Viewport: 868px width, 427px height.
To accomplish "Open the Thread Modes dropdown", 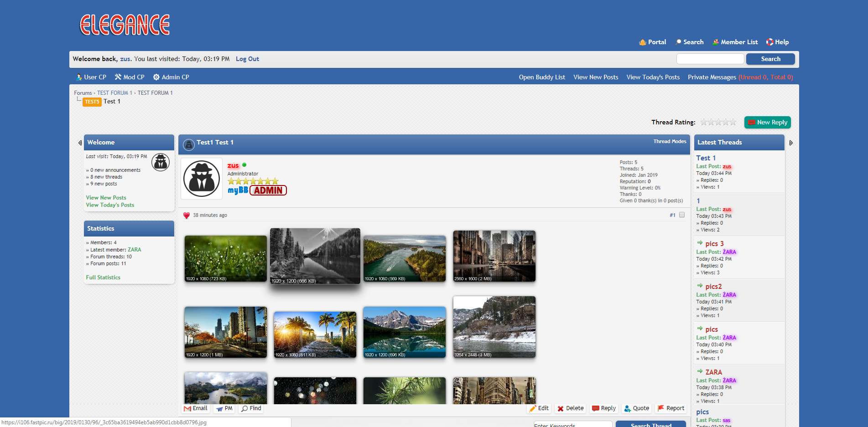I will pos(670,142).
